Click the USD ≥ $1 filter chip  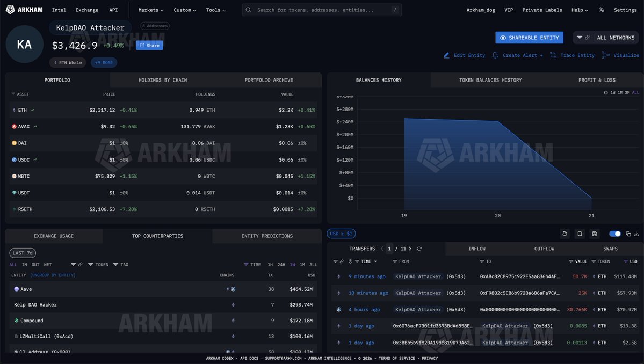tap(341, 234)
